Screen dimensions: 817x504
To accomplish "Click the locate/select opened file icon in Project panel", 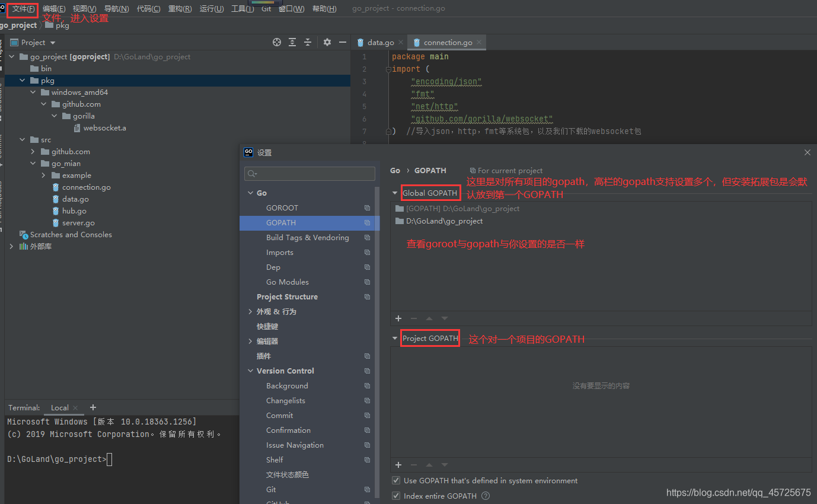I will (276, 42).
